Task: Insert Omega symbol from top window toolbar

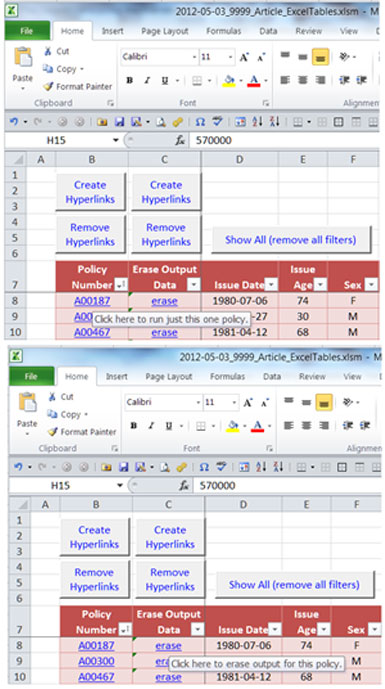Action: [200, 122]
